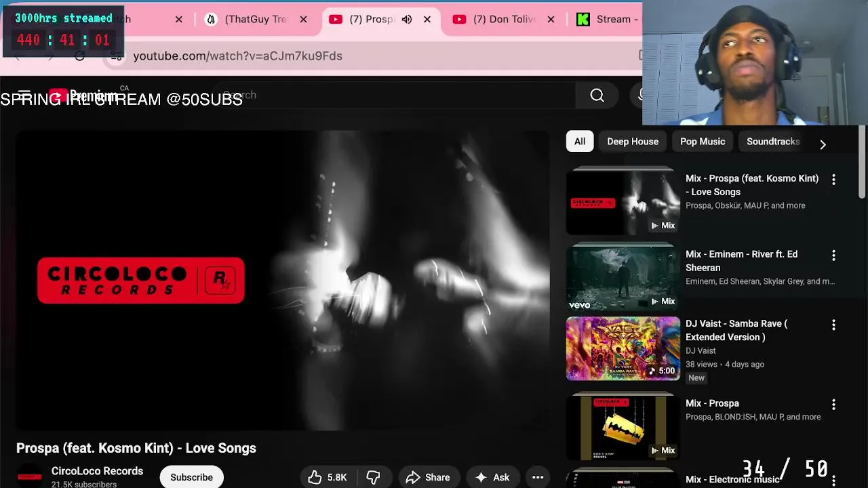The image size is (868, 488).
Task: Click 'Prospa (feat. Kosmo Kint) - Love Songs' heading
Action: tap(136, 448)
